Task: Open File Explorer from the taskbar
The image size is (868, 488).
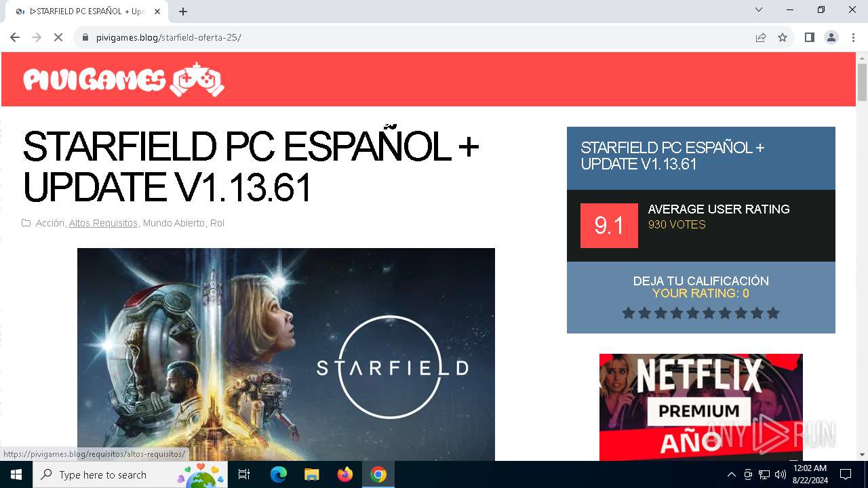Action: coord(311,474)
